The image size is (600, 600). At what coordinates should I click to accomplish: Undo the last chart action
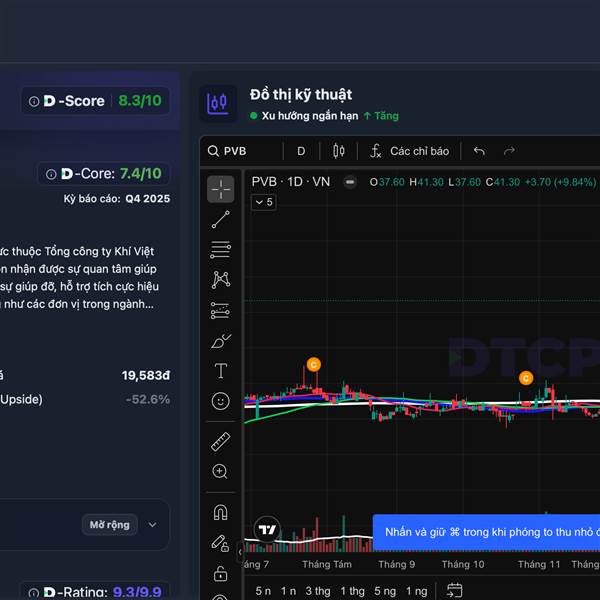(479, 151)
